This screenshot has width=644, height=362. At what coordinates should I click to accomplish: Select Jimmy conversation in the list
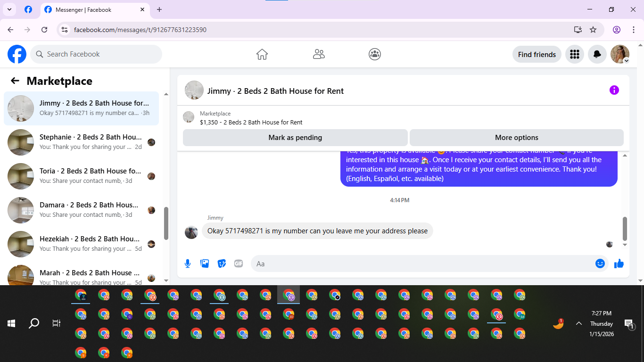81,108
